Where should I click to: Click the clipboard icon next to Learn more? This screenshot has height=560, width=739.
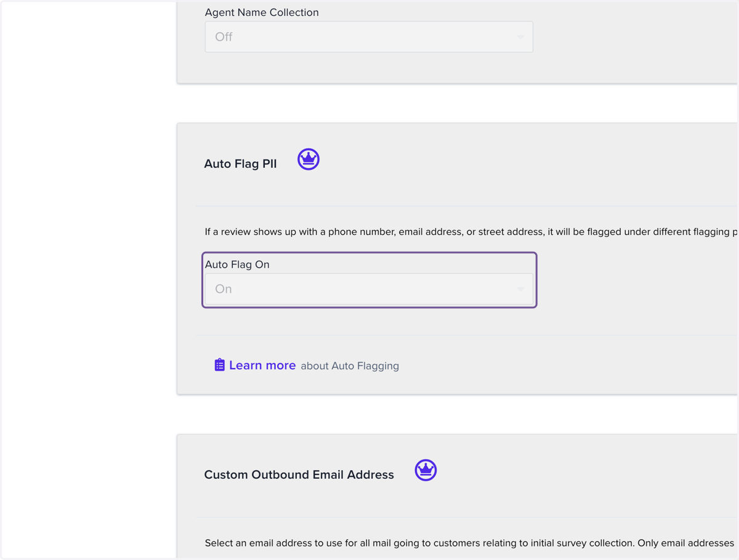tap(219, 365)
